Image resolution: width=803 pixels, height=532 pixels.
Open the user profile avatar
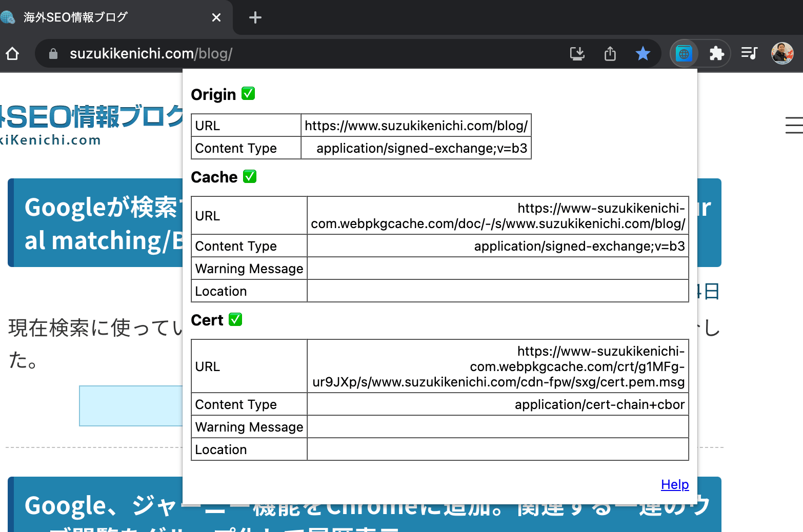coord(782,53)
